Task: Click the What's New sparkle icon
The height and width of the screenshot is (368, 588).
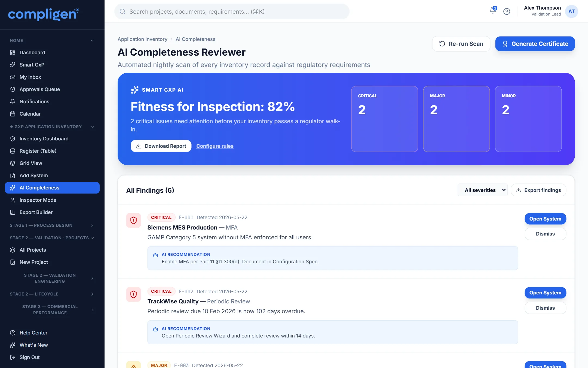Action: click(13, 345)
